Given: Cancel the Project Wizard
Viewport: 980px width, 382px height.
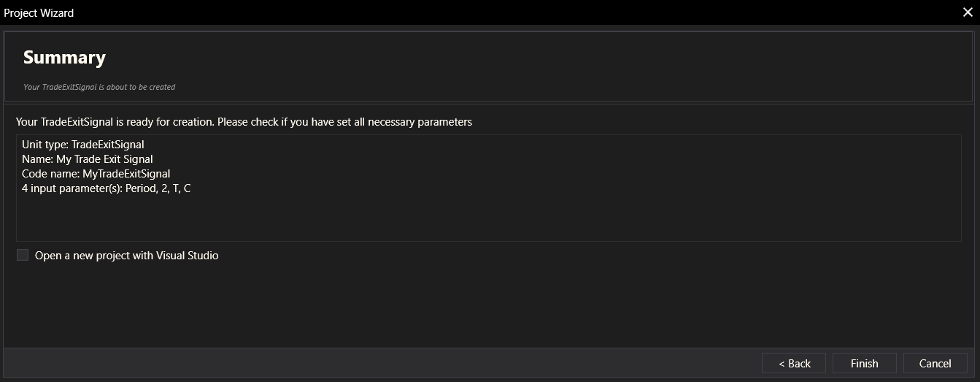Looking at the screenshot, I should click(935, 363).
